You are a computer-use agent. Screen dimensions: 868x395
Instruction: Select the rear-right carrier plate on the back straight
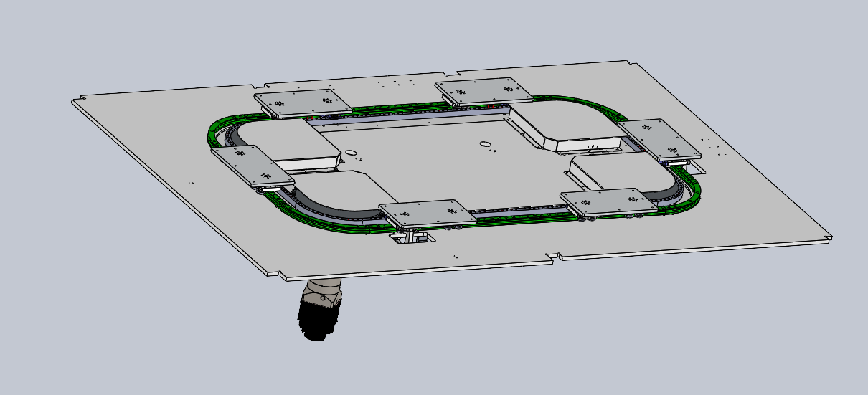coord(483,90)
